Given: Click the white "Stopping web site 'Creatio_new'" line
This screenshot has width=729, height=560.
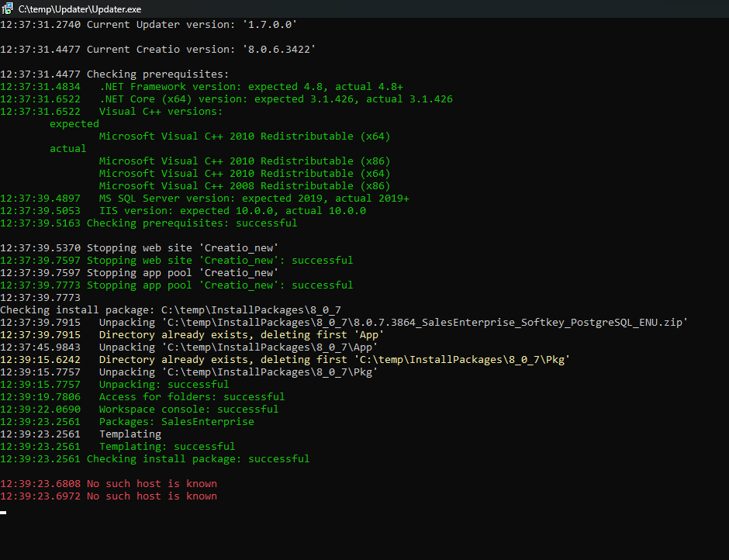Looking at the screenshot, I should 139,248.
